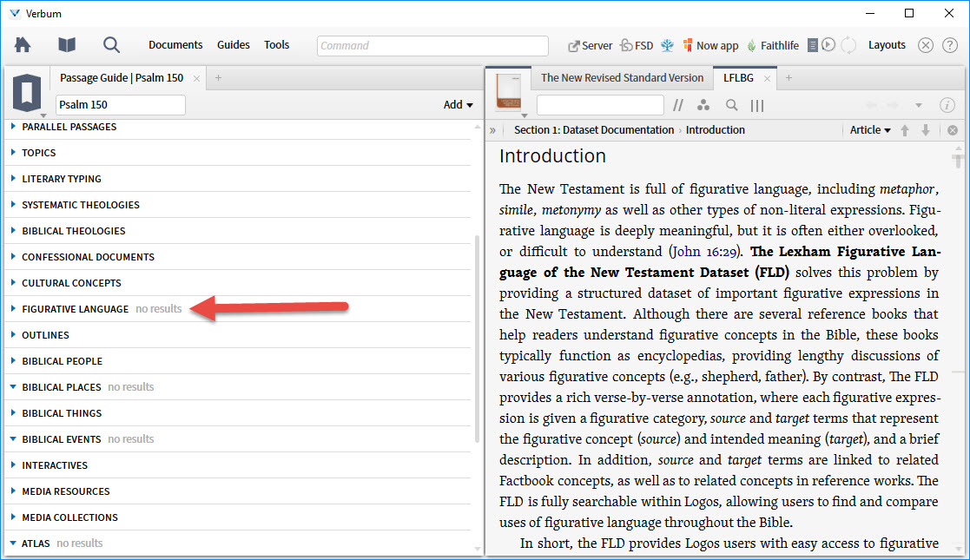Image resolution: width=970 pixels, height=560 pixels.
Task: Go to previous article with up arrow
Action: tap(905, 130)
